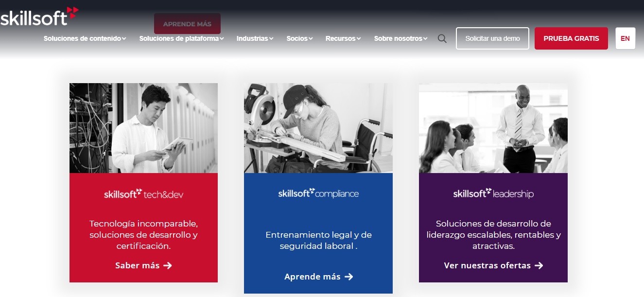Click the Skillsoft leadership logo

coord(493,193)
